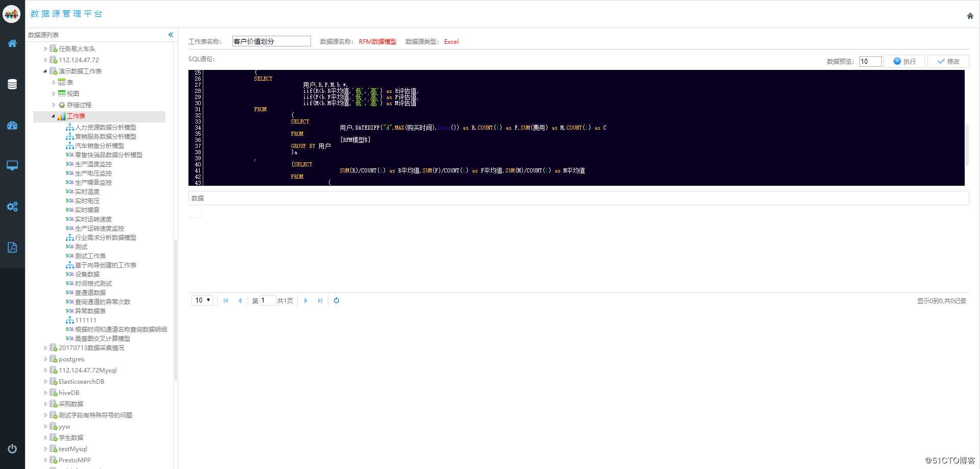This screenshot has width=980, height=469.
Task: Expand the 存储过程 folder
Action: pyautogui.click(x=54, y=105)
